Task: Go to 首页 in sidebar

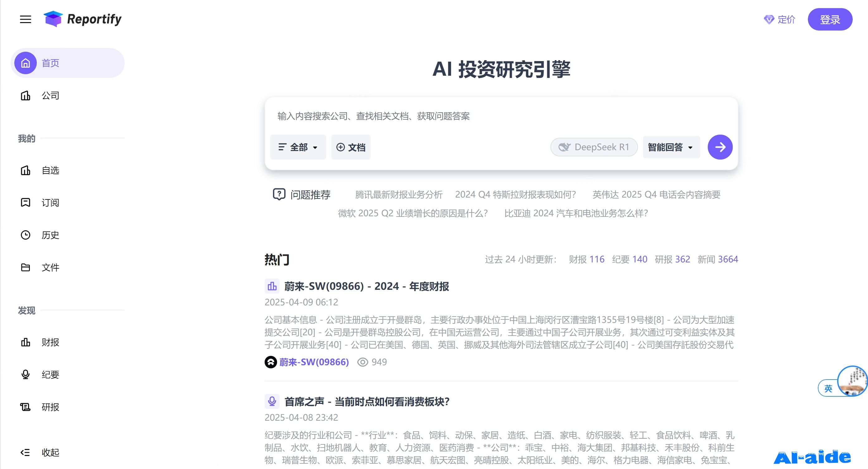Action: point(68,63)
